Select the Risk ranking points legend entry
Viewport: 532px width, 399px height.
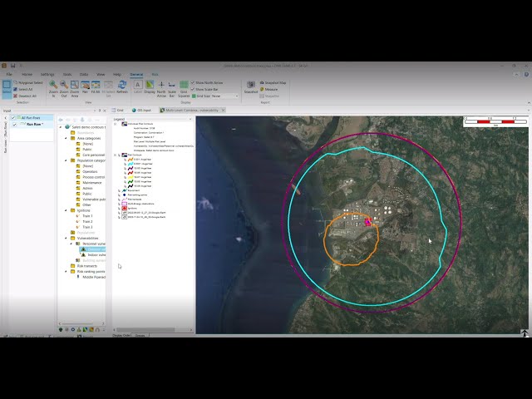coord(137,195)
